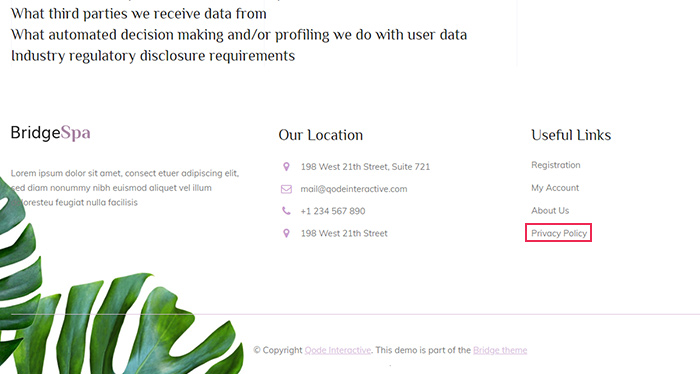The height and width of the screenshot is (374, 700).
Task: Click the second 198 West 21st Street address
Action: [x=344, y=233]
